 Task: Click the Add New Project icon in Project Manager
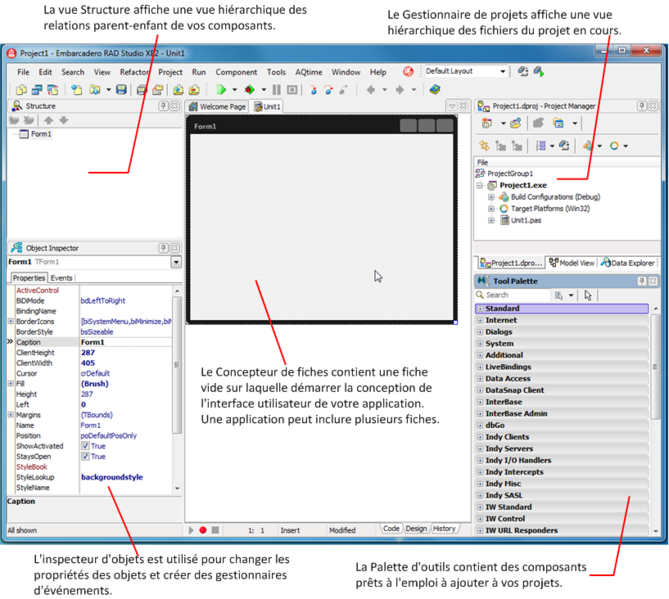[x=487, y=123]
